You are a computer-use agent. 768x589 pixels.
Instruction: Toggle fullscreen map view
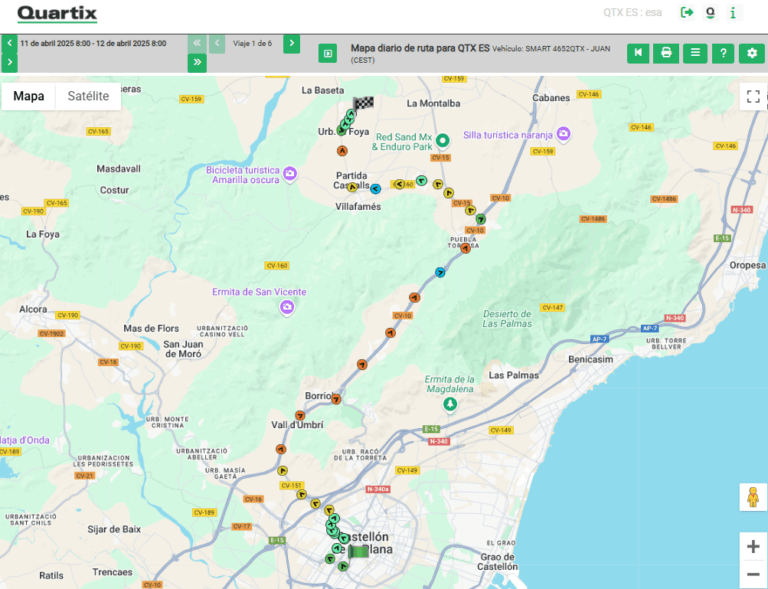point(753,96)
